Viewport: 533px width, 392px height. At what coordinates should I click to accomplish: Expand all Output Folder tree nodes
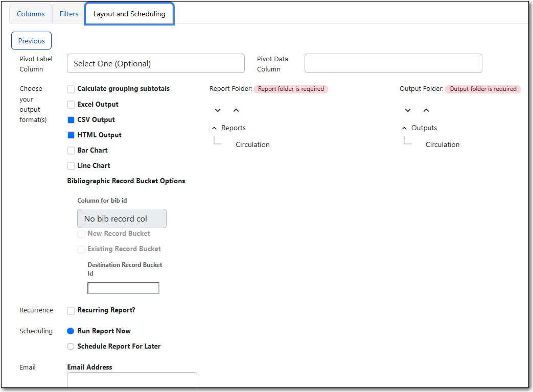tap(408, 110)
